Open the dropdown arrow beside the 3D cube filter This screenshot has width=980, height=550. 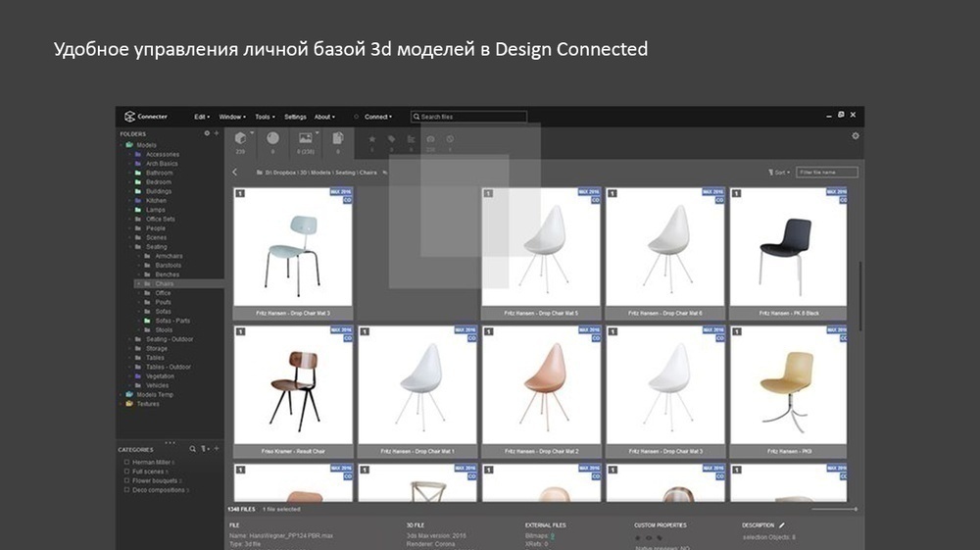(x=252, y=133)
